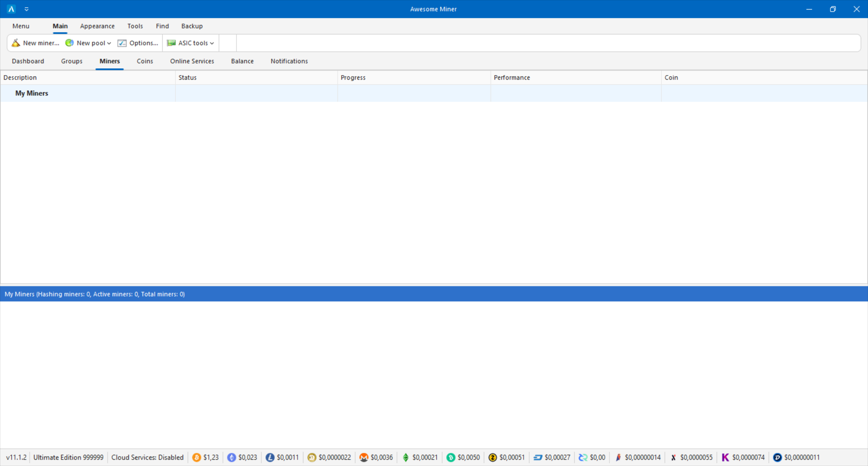Select the Miners tab
Screen dimensions: 868x466
pyautogui.click(x=110, y=61)
